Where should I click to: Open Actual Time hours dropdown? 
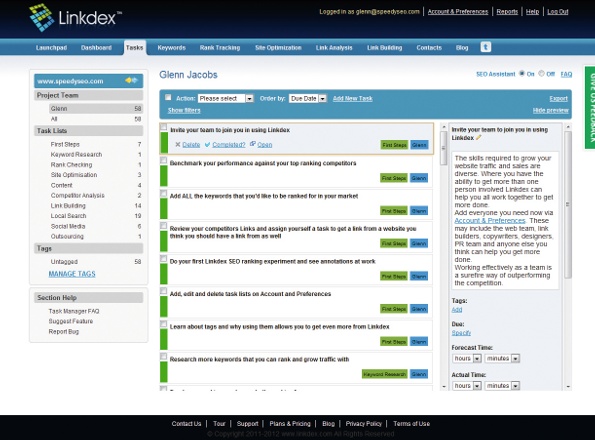[x=467, y=386]
